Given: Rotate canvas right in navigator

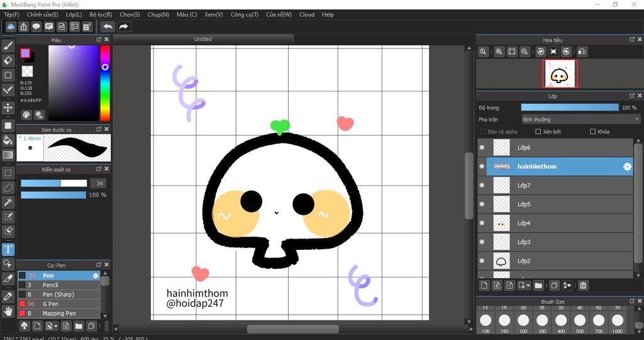Looking at the screenshot, I should tap(567, 52).
